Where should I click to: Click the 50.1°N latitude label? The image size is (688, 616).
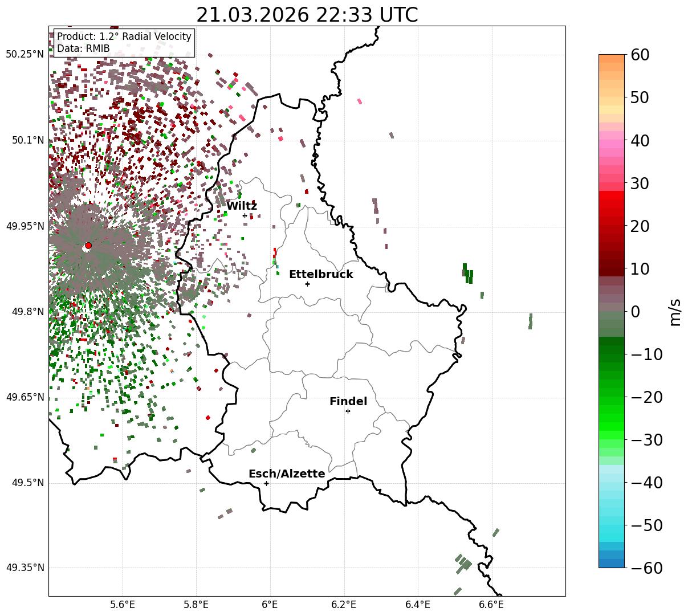[27, 140]
